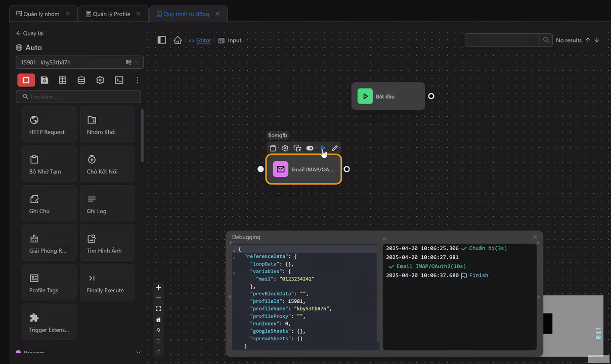This screenshot has width=611, height=364.
Task: Switch to the Input view tab
Action: pyautogui.click(x=230, y=40)
